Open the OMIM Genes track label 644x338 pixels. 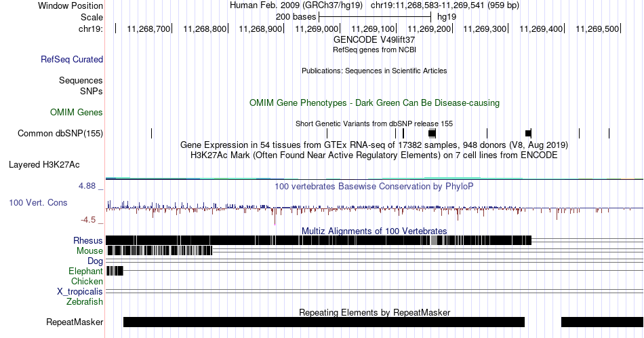[x=77, y=112]
